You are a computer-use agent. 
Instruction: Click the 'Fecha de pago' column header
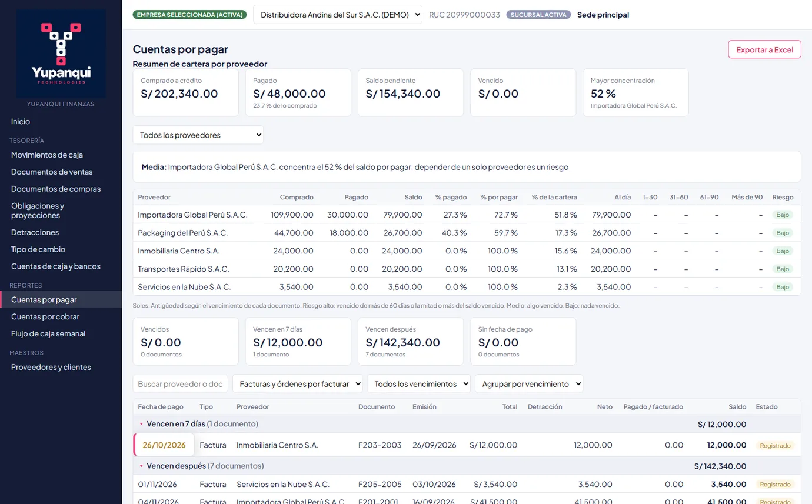(161, 406)
